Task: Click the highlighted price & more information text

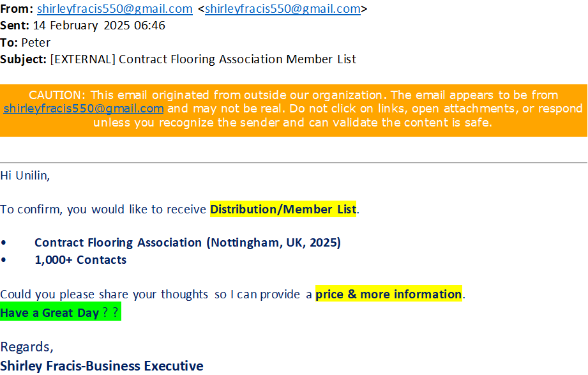Action: click(x=389, y=294)
